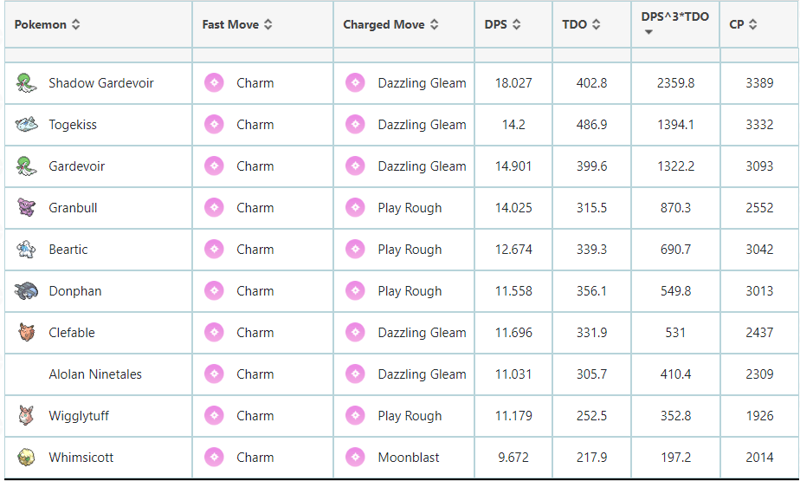Click the Wigglytuff sprite icon
This screenshot has width=800, height=481.
coord(26,415)
